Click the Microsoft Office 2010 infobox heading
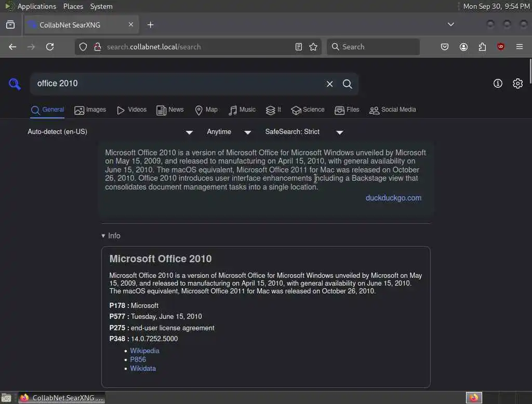The width and height of the screenshot is (532, 404). tap(161, 259)
